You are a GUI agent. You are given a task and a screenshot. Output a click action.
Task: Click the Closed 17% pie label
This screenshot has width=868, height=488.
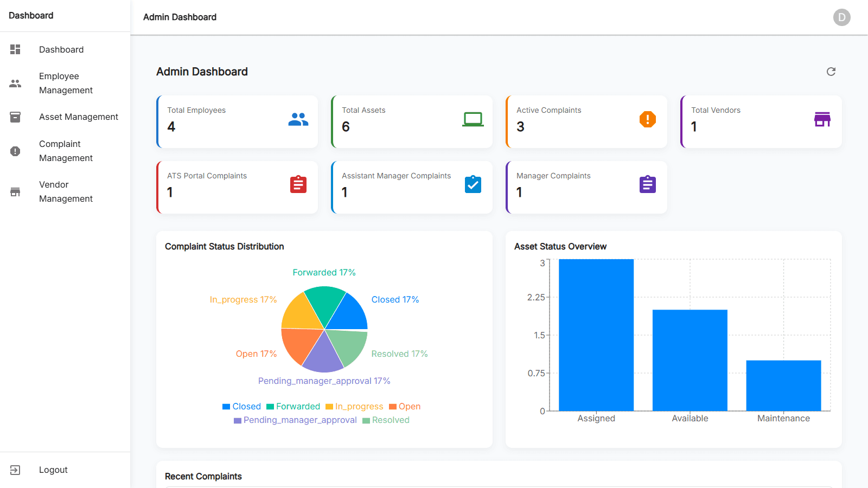tap(395, 299)
